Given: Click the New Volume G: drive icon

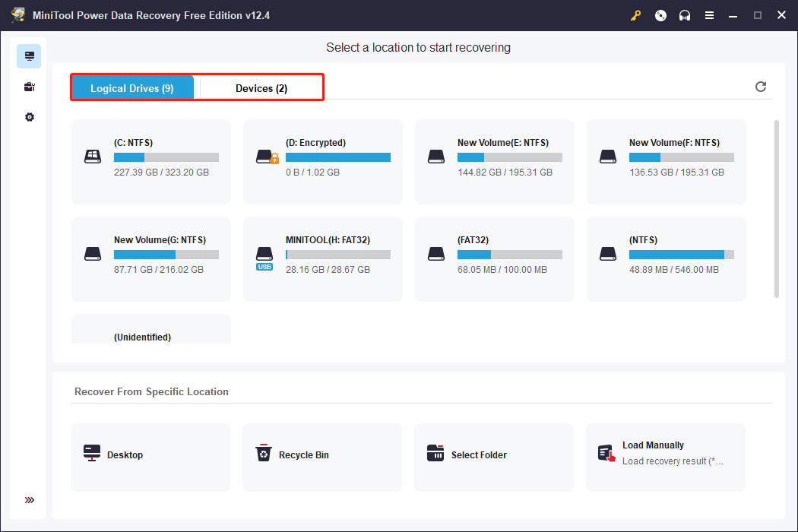Looking at the screenshot, I should pyautogui.click(x=93, y=254).
